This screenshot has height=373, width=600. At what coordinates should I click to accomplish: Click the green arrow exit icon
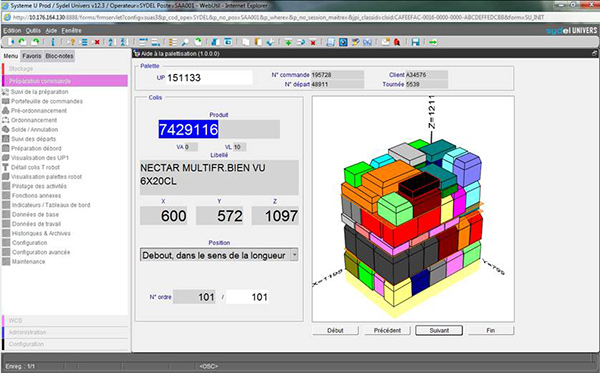tap(433, 42)
